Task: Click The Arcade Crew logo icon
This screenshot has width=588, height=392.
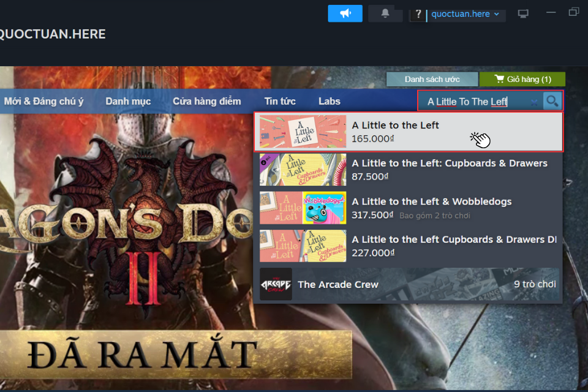Action: click(x=276, y=284)
